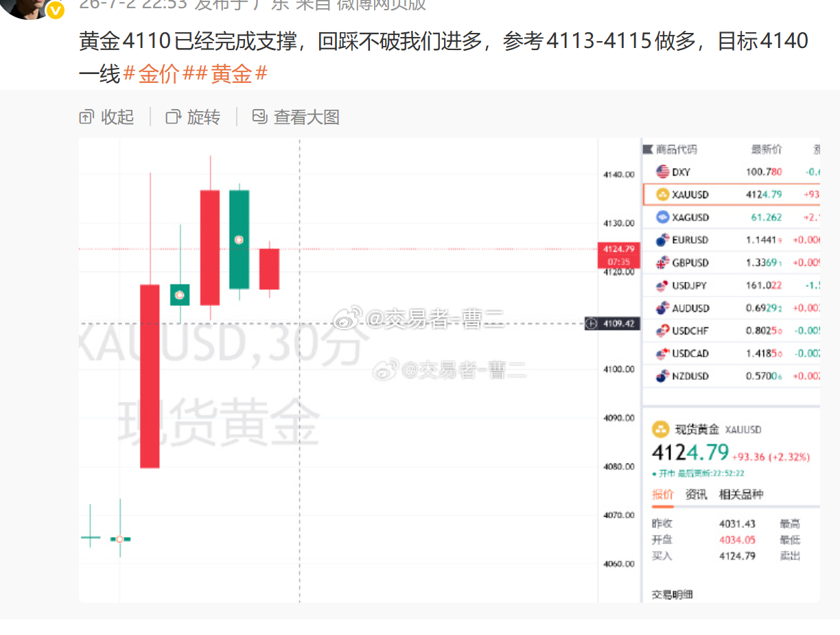Click the 收起 collapse image button
This screenshot has width=840, height=635.
coord(106,117)
